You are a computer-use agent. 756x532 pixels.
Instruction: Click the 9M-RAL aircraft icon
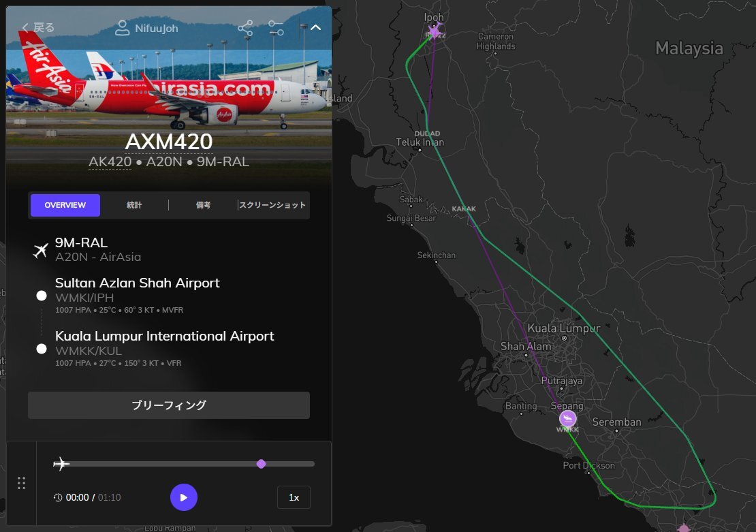point(41,250)
